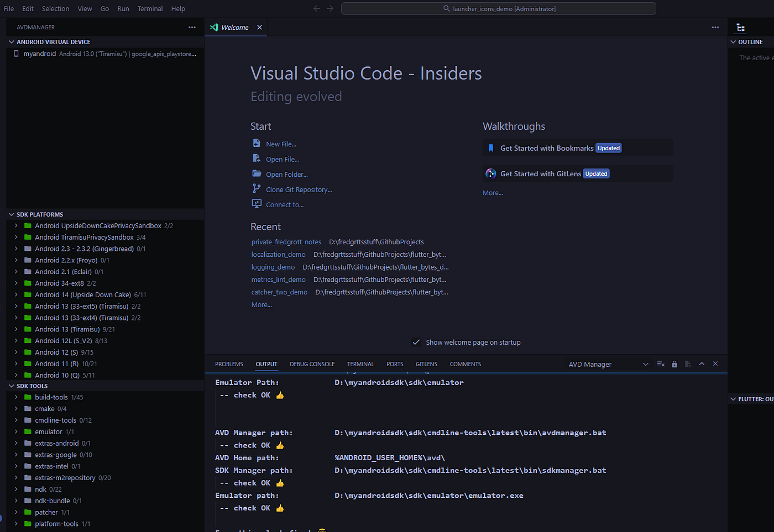The image size is (774, 532).
Task: Click folder icon of Android 14 (Upside Down Cake)
Action: coord(28,294)
